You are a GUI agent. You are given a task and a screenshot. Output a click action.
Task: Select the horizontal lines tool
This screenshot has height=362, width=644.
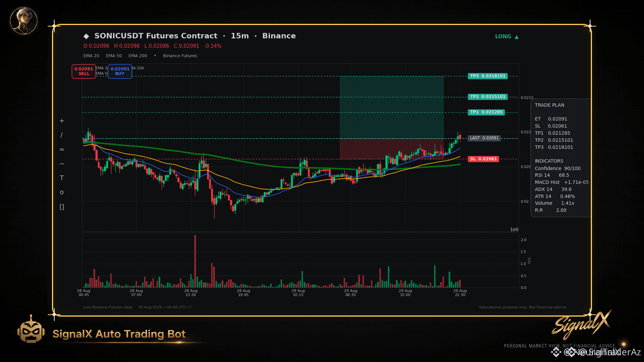[62, 150]
